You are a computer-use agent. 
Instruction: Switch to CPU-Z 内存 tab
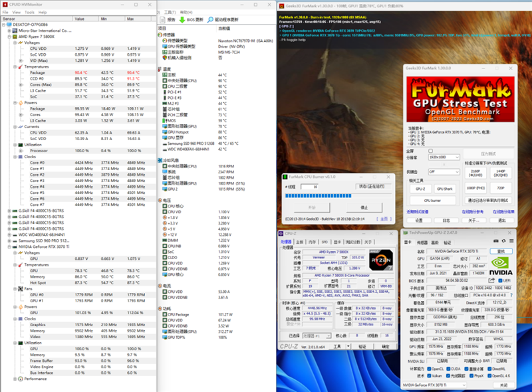tap(312, 242)
